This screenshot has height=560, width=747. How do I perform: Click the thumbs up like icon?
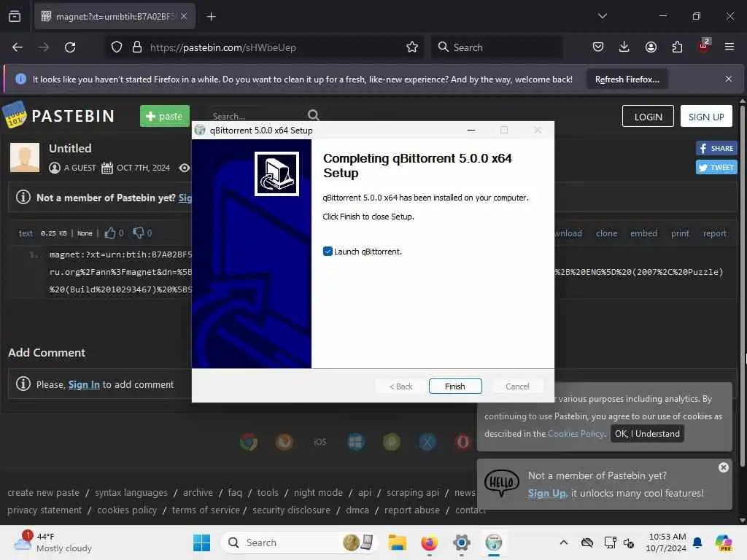[110, 233]
